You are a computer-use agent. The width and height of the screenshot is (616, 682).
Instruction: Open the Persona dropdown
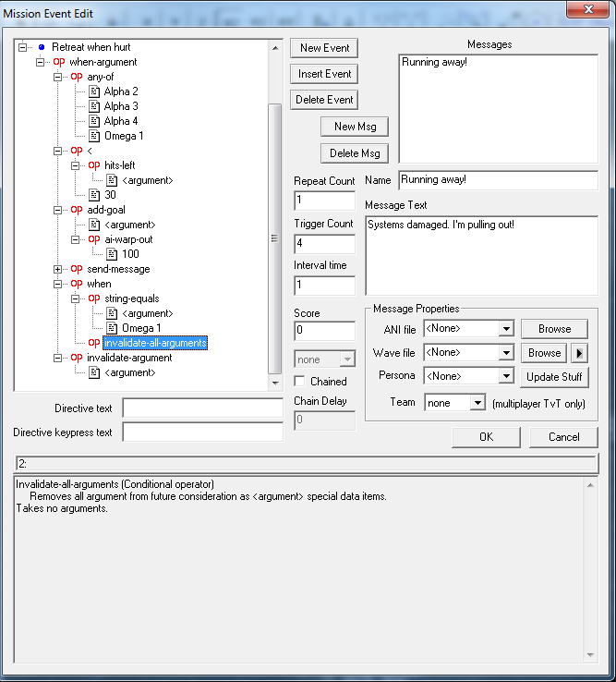pos(504,376)
